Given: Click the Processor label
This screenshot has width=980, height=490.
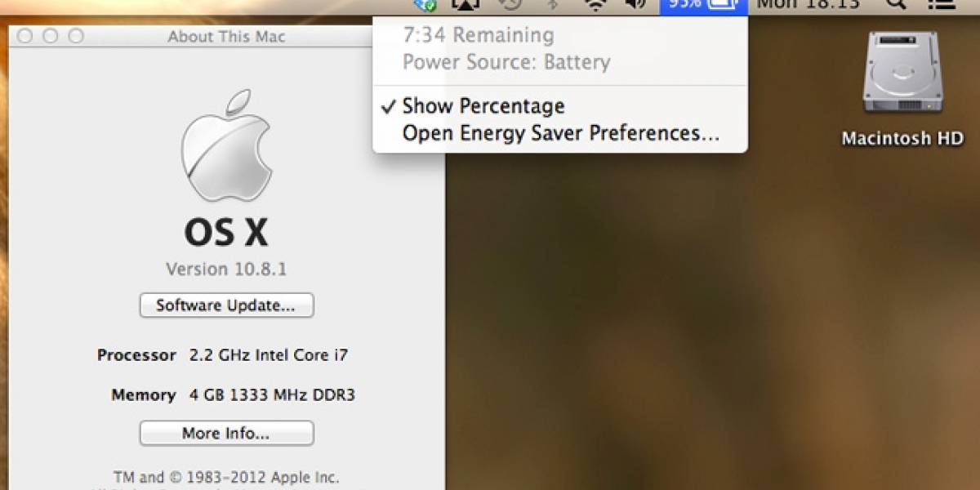Looking at the screenshot, I should pos(136,355).
